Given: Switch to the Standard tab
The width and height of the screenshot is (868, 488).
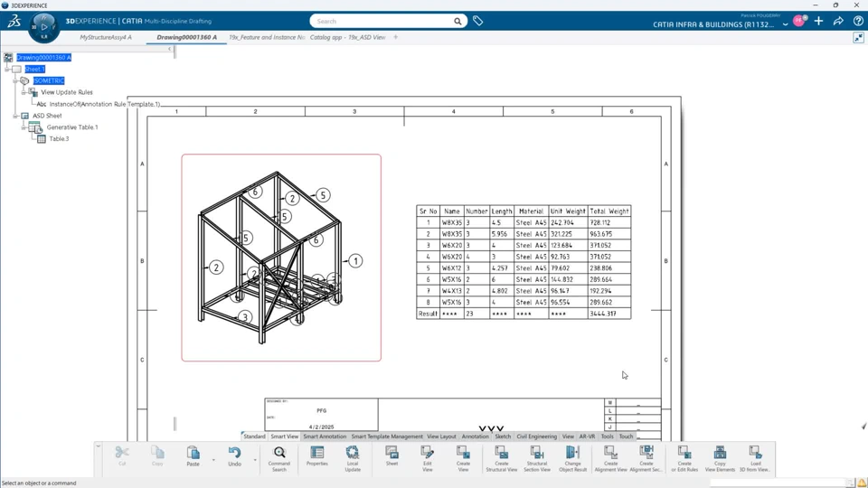Looking at the screenshot, I should pyautogui.click(x=255, y=436).
